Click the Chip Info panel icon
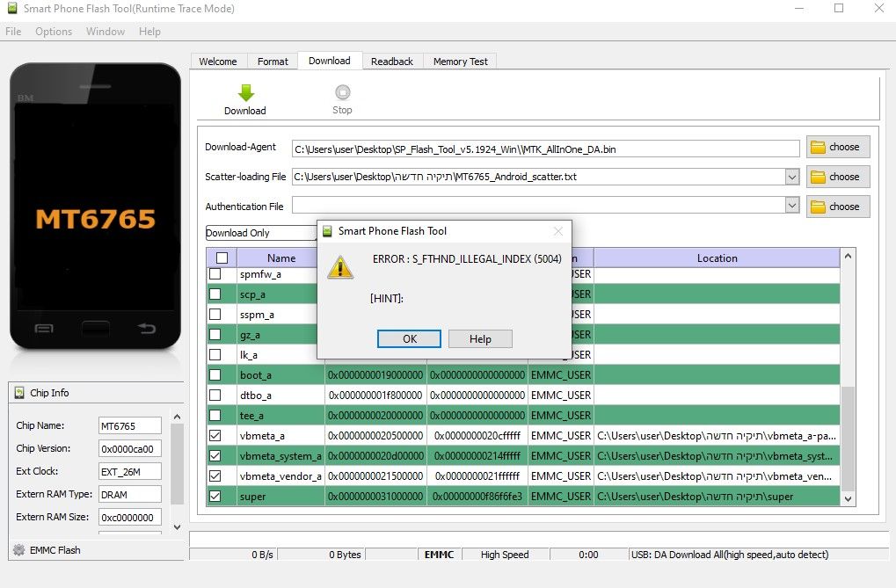Image resolution: width=896 pixels, height=588 pixels. 19,393
